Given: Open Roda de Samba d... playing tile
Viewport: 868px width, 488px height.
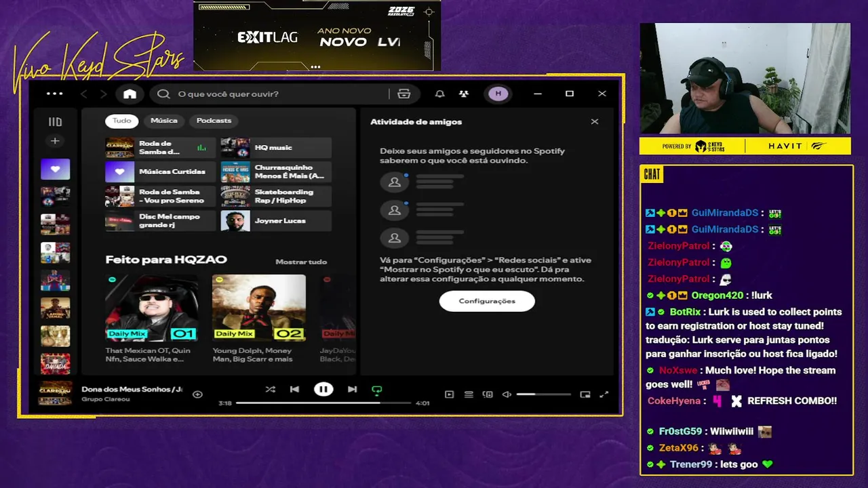Looking at the screenshot, I should pos(160,148).
